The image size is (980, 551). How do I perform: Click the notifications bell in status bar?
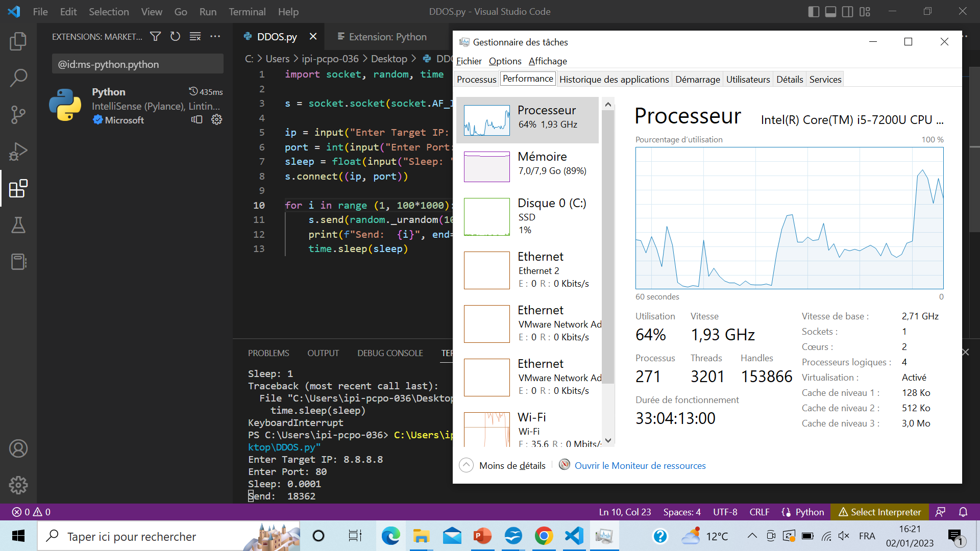[963, 512]
